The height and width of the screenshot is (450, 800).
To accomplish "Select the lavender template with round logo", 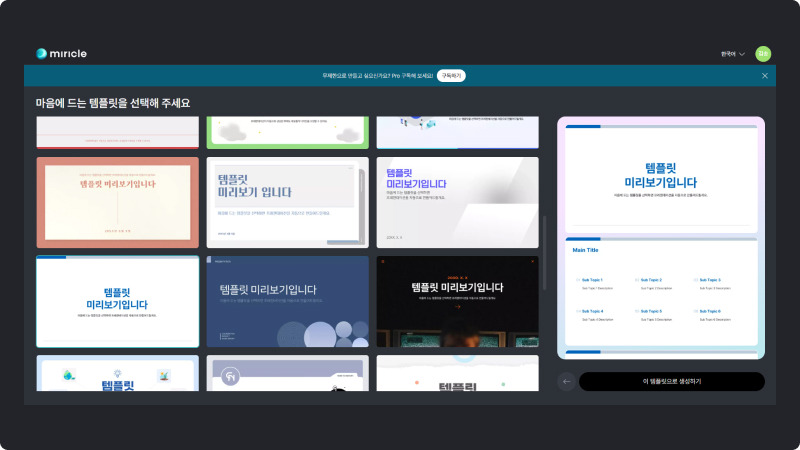I will (287, 373).
